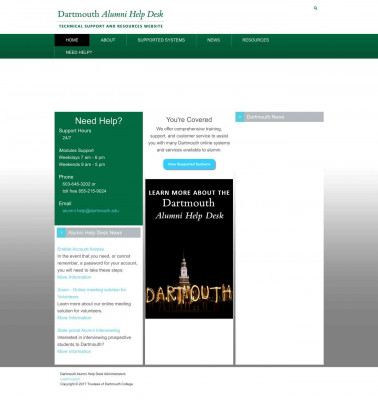The height and width of the screenshot is (400, 378).
Task: Click the search magnifier icon
Action: (x=315, y=8)
